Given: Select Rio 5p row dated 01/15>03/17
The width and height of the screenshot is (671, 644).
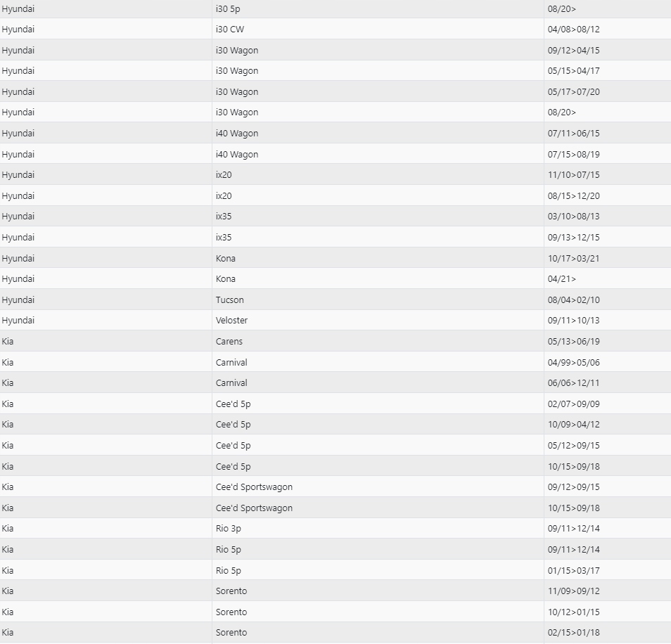Looking at the screenshot, I should pyautogui.click(x=335, y=570).
